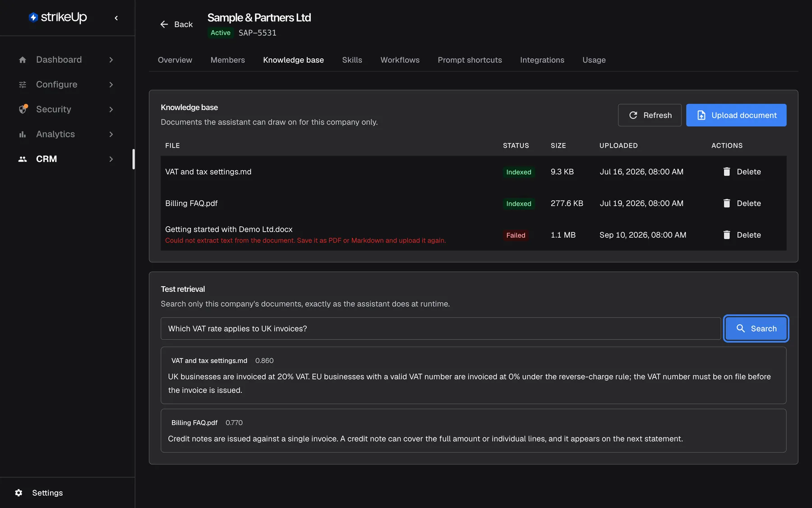Click the Security shield icon

tap(23, 109)
